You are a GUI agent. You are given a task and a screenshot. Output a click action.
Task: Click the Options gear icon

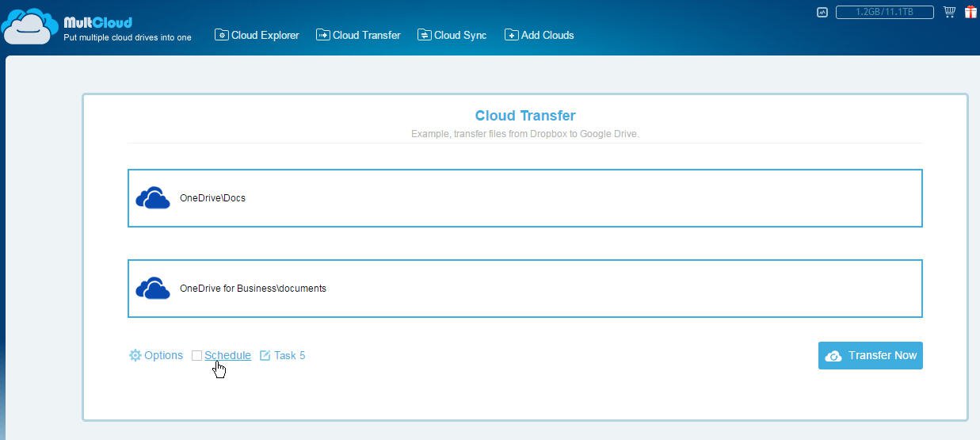point(135,355)
